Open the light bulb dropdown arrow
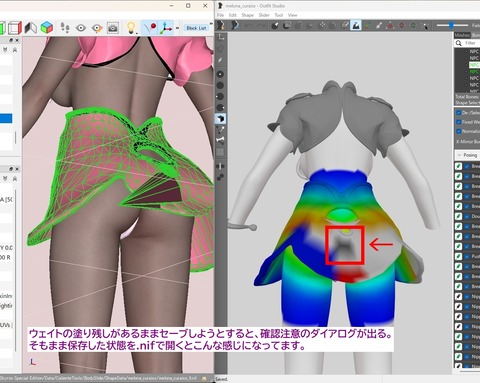Image resolution: width=480 pixels, height=383 pixels. point(137,33)
